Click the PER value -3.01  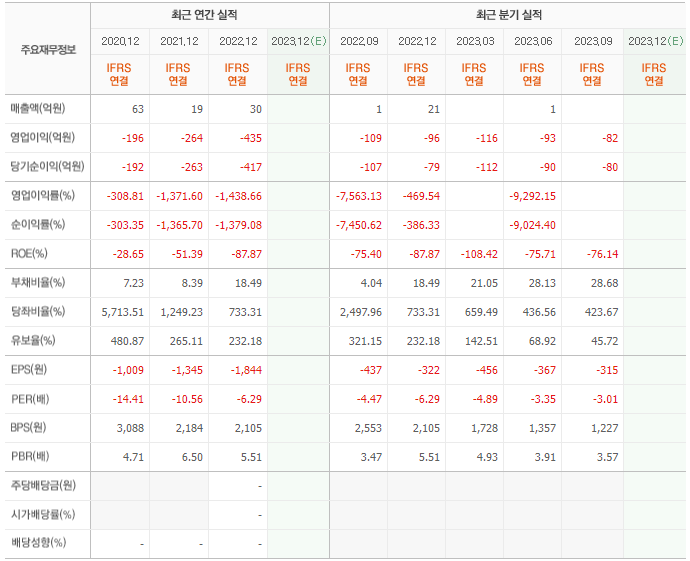pos(607,400)
